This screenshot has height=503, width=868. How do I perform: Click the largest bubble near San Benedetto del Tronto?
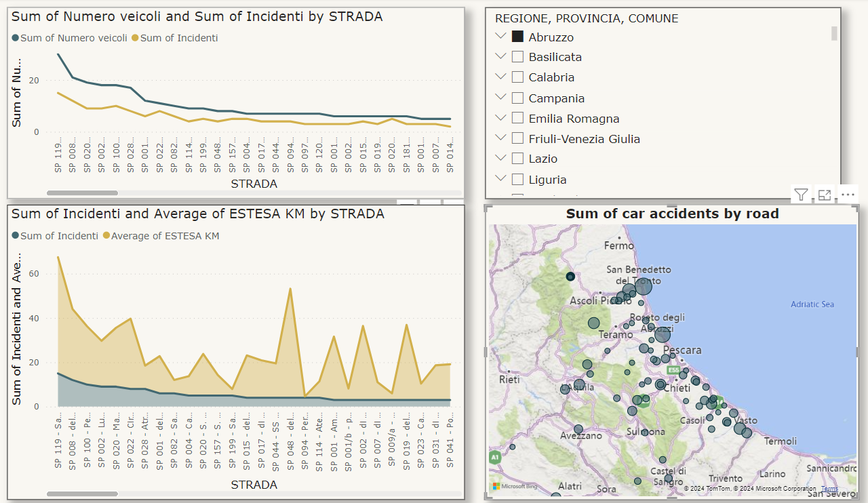[643, 287]
